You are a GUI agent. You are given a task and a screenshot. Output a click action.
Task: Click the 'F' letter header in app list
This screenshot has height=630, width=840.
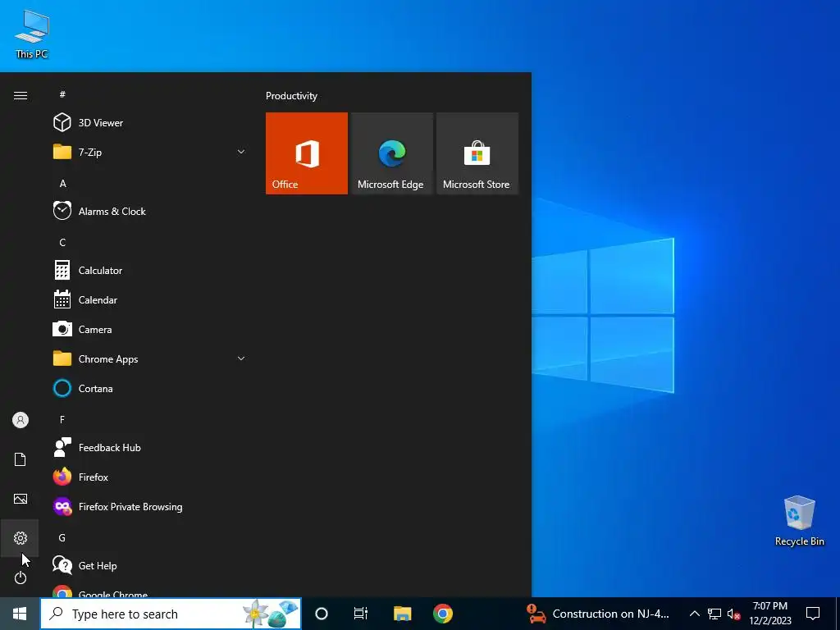click(62, 420)
